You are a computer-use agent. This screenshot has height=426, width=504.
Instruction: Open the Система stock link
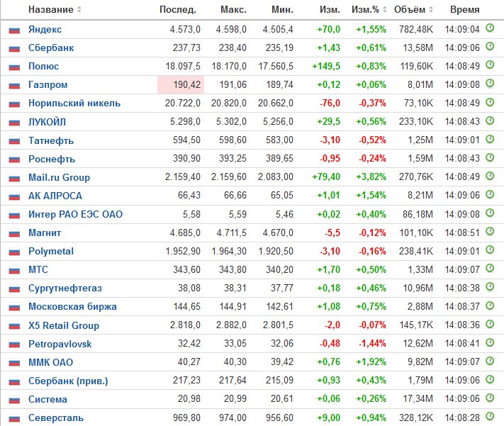(x=47, y=399)
